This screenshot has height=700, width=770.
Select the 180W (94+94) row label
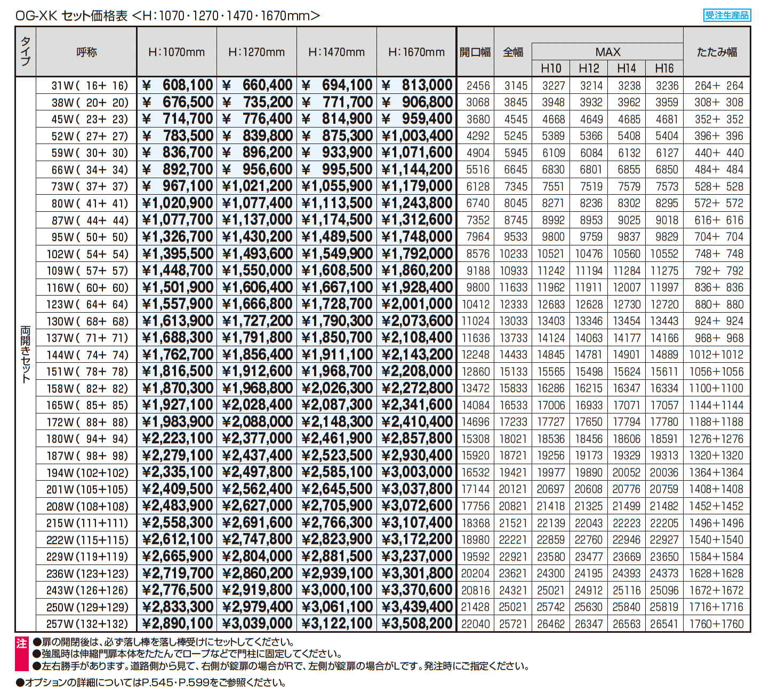coord(87,439)
